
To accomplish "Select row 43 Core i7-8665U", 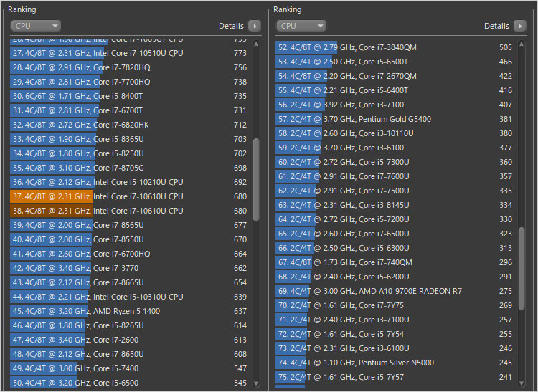I will pos(131,282).
